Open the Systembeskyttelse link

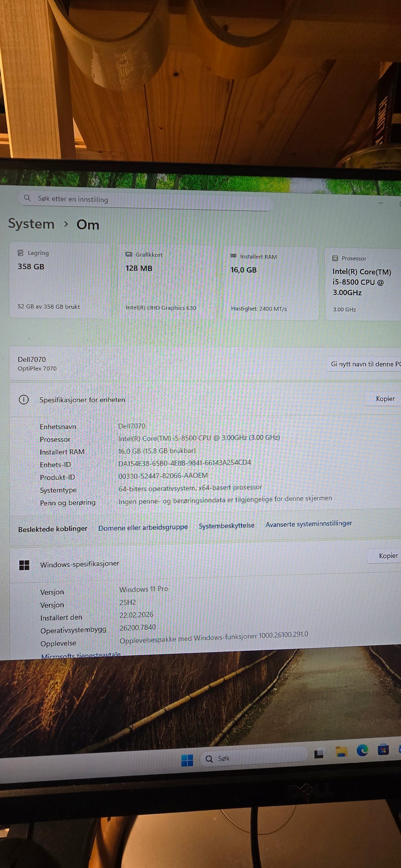pos(226,525)
